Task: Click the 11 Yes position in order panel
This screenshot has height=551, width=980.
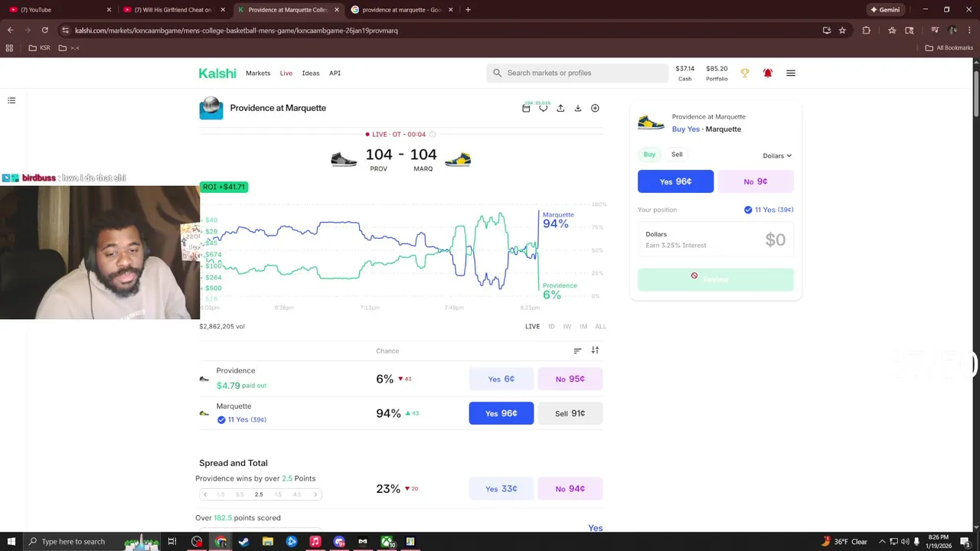Action: pos(769,210)
